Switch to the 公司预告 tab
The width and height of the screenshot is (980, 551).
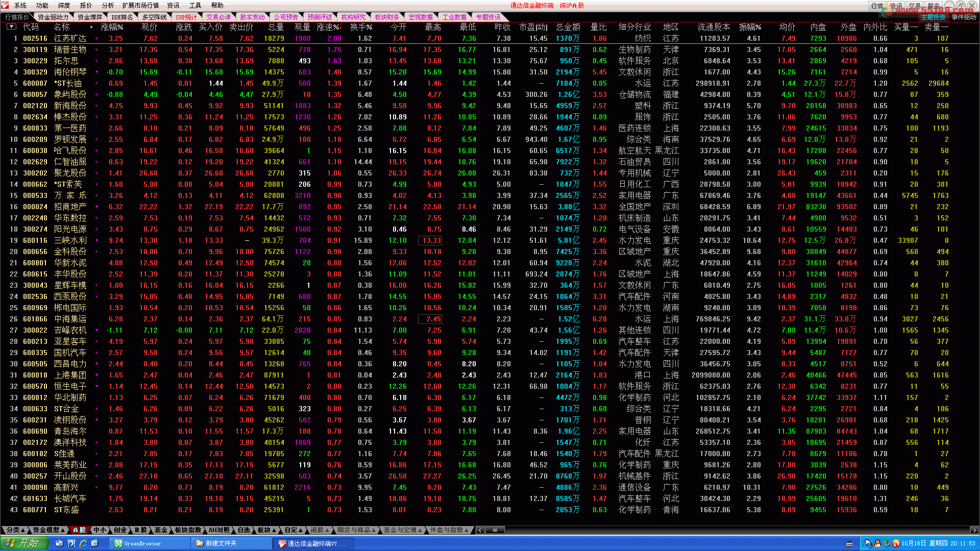pyautogui.click(x=286, y=17)
